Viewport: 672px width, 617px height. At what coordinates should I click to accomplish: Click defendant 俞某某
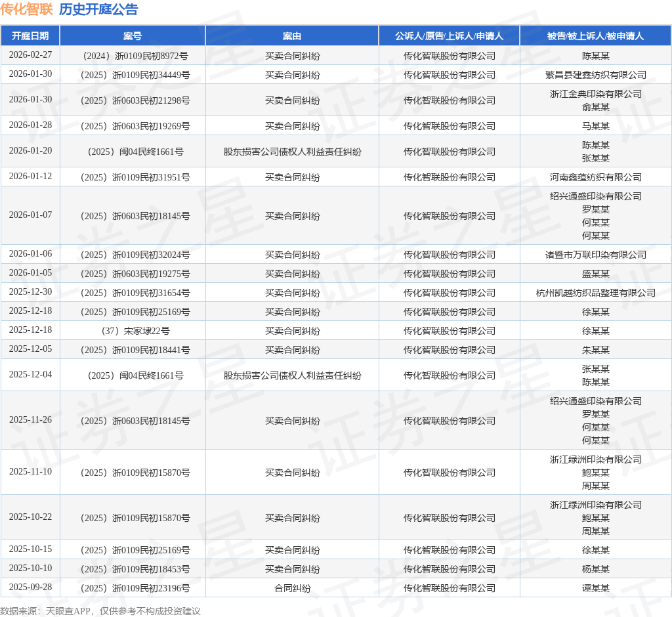tap(596, 107)
